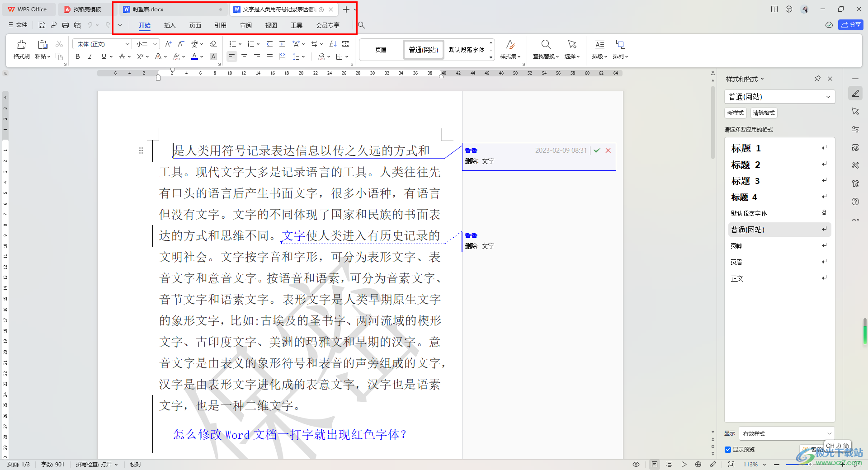The width and height of the screenshot is (868, 470).
Task: Apply bold formatting with B button
Action: click(x=78, y=56)
